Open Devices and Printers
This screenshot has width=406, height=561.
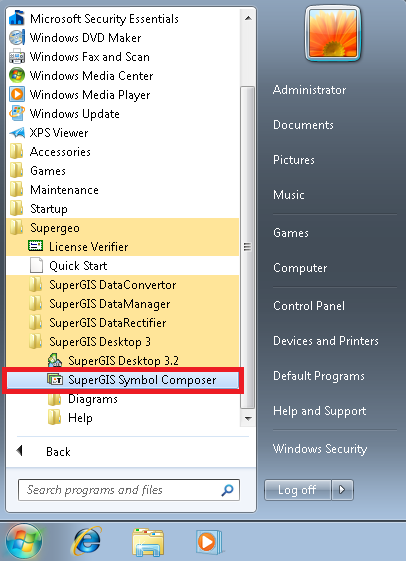326,341
